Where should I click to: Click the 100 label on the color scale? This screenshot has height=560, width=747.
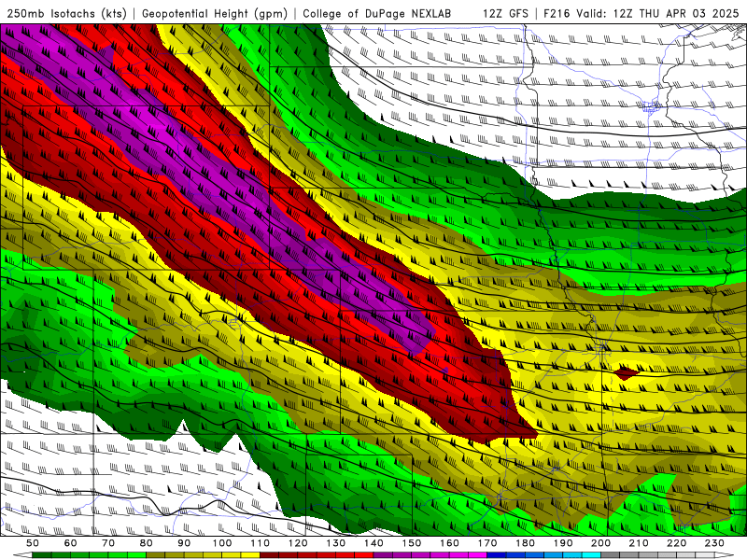point(222,543)
